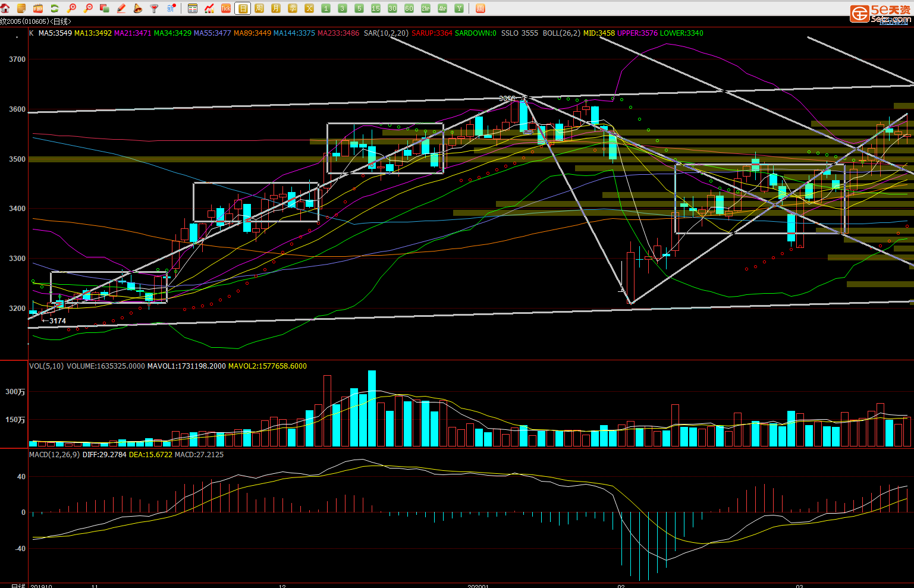Select the 15-minute timeframe button
This screenshot has width=914, height=588.
[376, 8]
